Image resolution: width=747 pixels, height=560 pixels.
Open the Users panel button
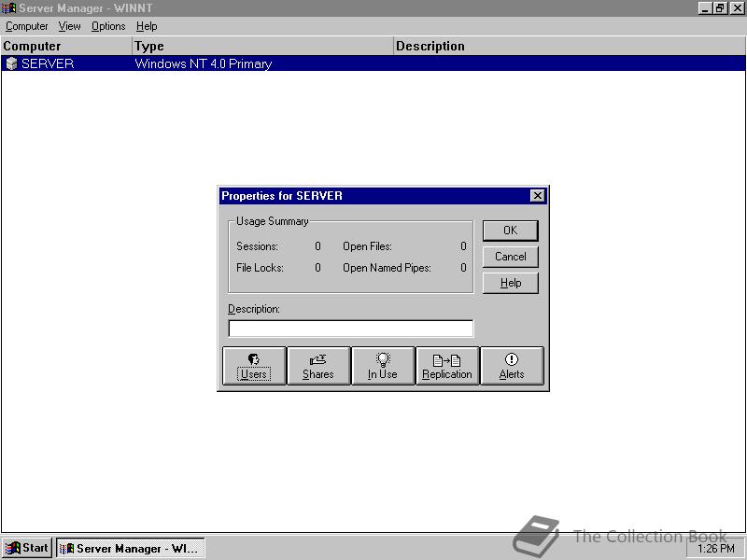point(254,366)
